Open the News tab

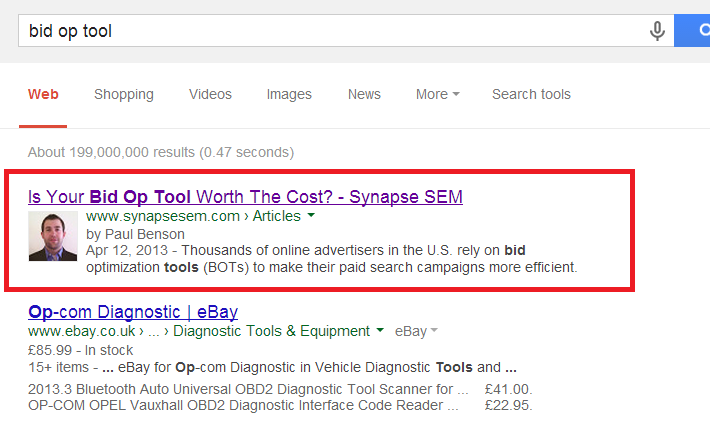point(364,94)
